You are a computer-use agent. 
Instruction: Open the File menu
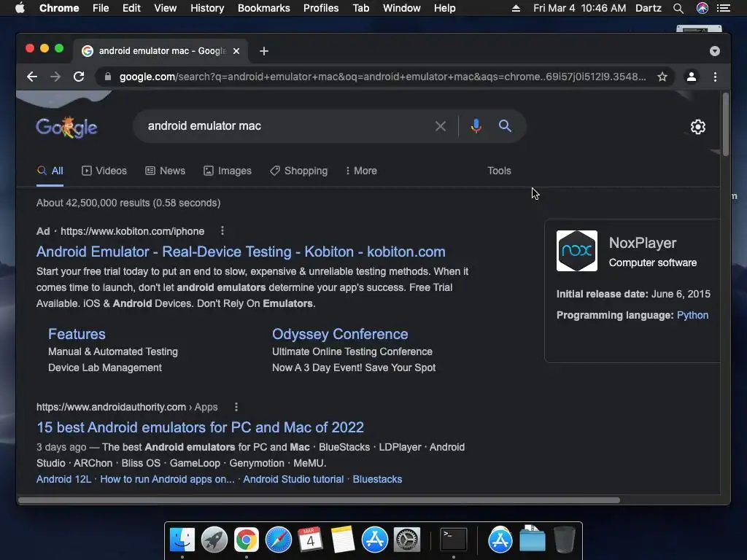pyautogui.click(x=101, y=8)
